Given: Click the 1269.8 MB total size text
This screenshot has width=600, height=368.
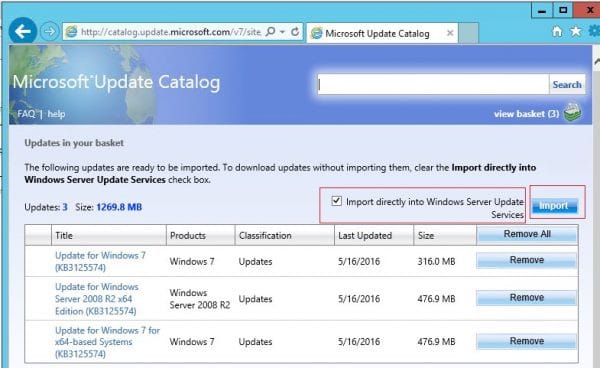Looking at the screenshot, I should [119, 207].
